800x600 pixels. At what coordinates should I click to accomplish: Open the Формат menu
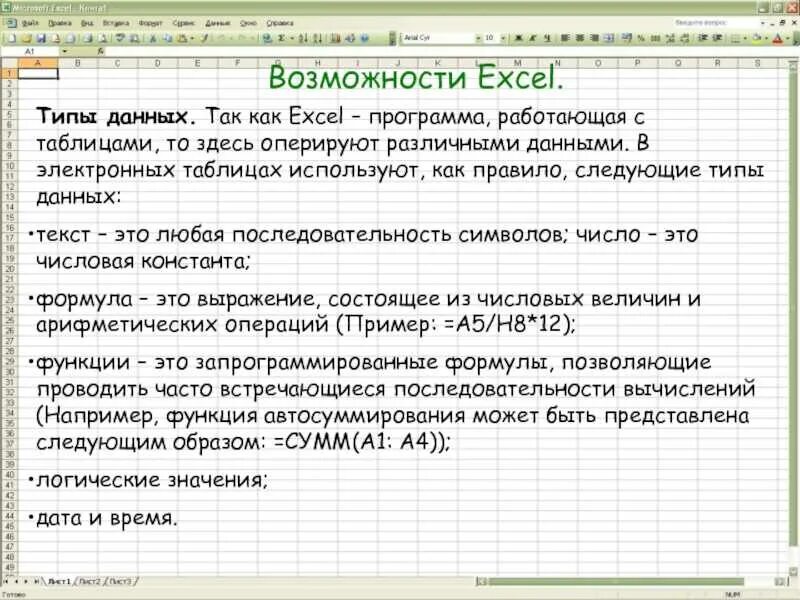[150, 23]
